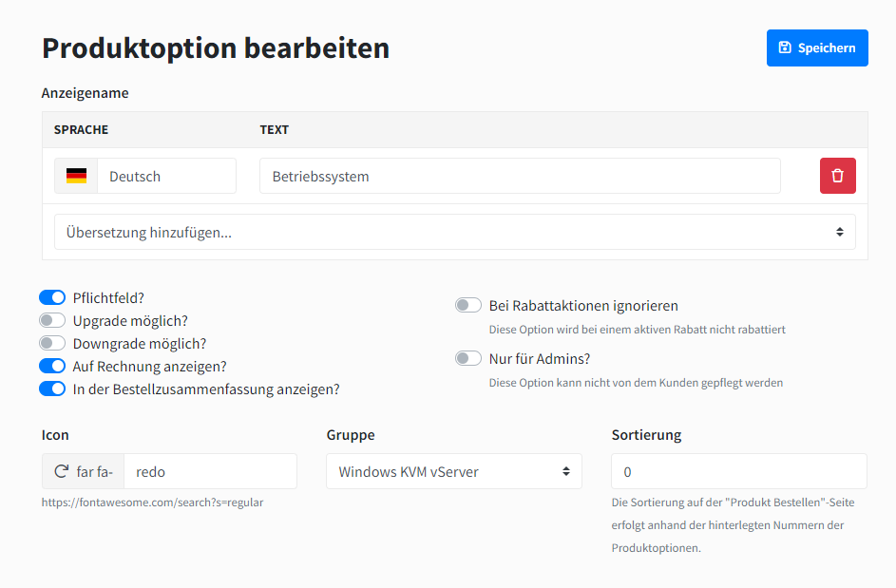The image size is (896, 588).
Task: Toggle the Pflichtfeld switch
Action: 52,298
